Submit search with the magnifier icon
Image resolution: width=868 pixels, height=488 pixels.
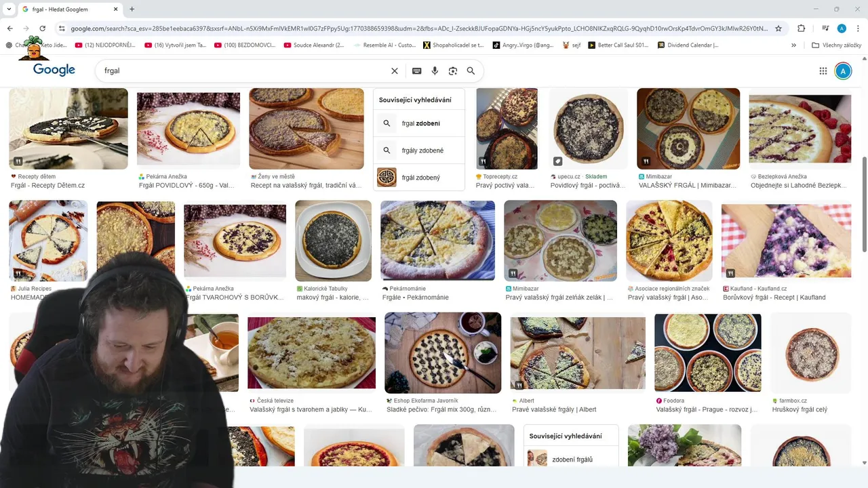pyautogui.click(x=471, y=70)
